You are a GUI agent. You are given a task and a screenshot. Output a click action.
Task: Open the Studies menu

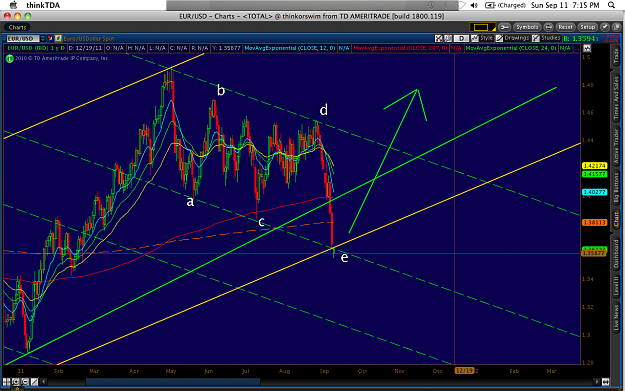pyautogui.click(x=546, y=38)
